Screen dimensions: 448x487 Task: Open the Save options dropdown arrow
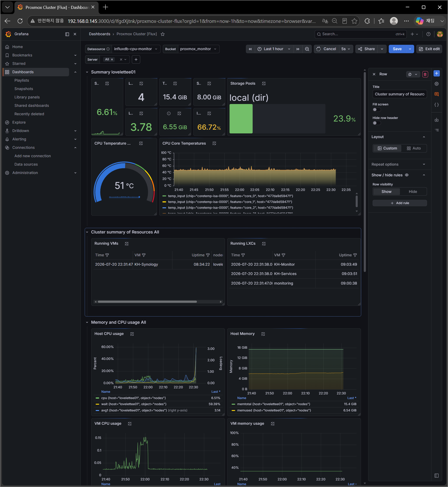pos(410,49)
